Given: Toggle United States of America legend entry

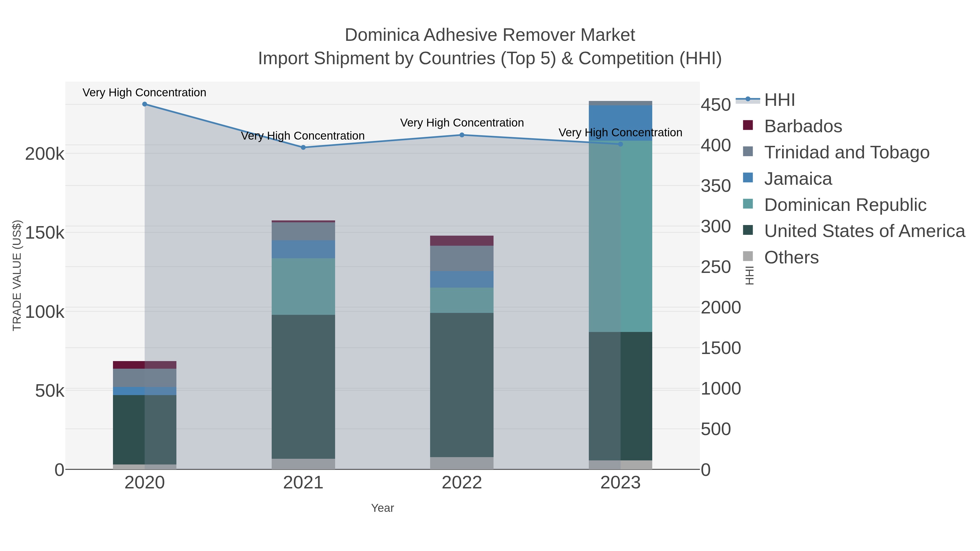Looking at the screenshot, I should [x=854, y=231].
